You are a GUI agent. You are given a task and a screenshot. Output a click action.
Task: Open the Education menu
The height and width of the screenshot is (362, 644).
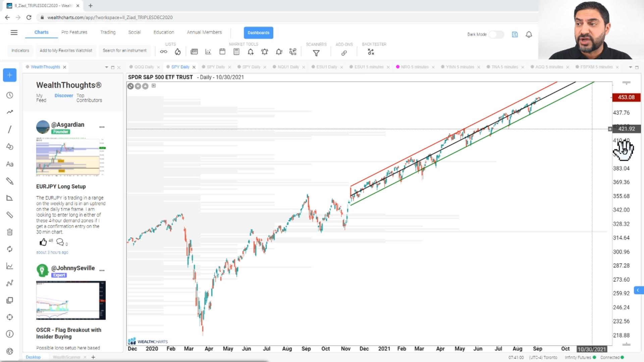164,32
